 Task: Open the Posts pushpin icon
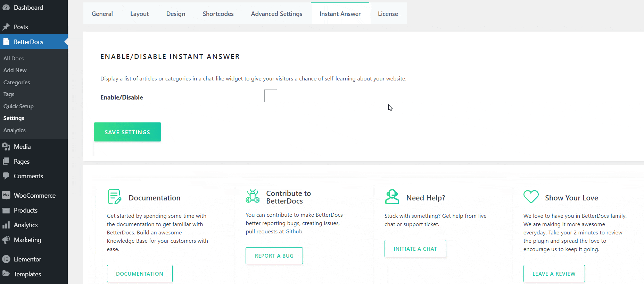click(x=6, y=27)
